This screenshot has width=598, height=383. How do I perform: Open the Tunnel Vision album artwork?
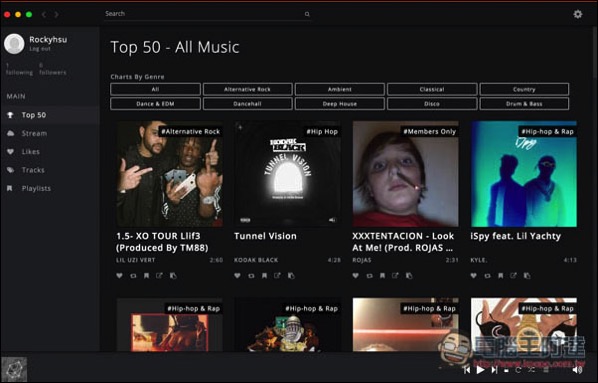[287, 174]
